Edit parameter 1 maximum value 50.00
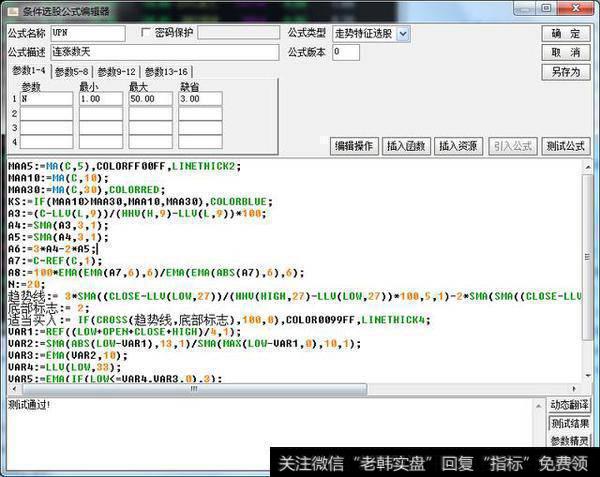This screenshot has width=600, height=477. pos(150,99)
